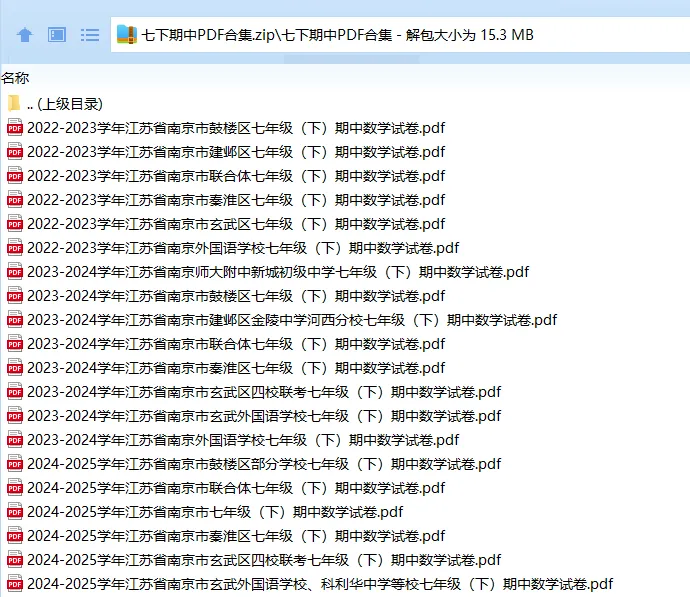This screenshot has height=597, width=690.
Task: Select 2023-2024 南京市鼓楼区七年级期中数学试卷.pdf
Action: tap(236, 296)
